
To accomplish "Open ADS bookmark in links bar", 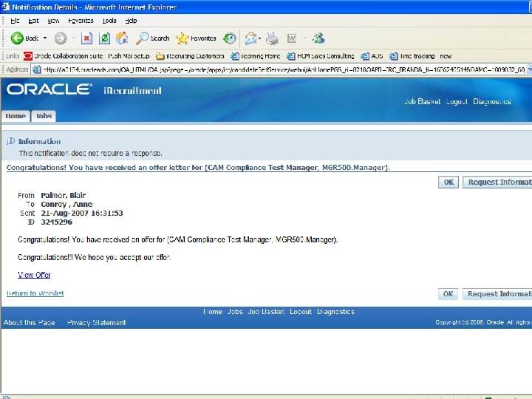I will (372, 56).
